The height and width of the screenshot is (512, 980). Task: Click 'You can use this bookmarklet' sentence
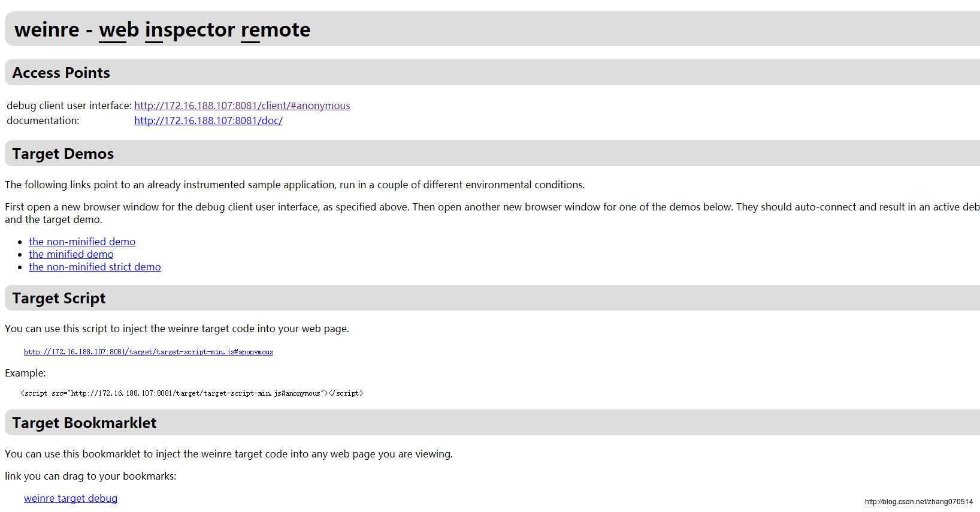pos(229,454)
